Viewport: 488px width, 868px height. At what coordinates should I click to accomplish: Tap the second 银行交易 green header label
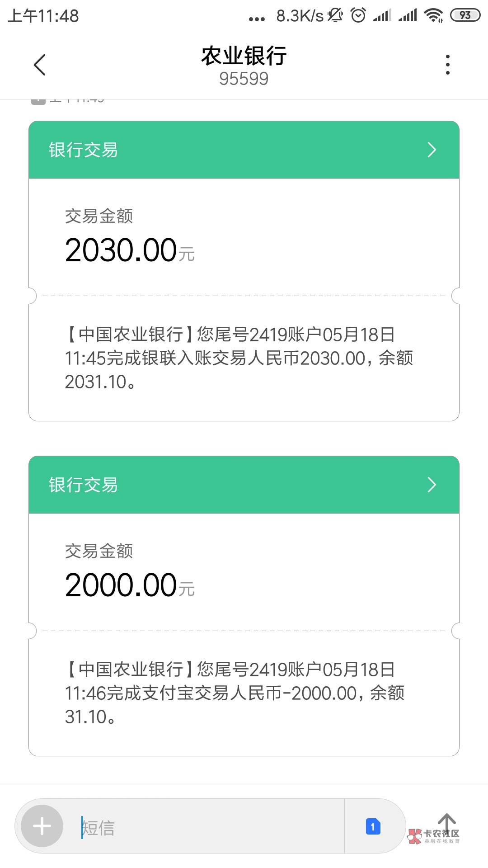(x=84, y=485)
